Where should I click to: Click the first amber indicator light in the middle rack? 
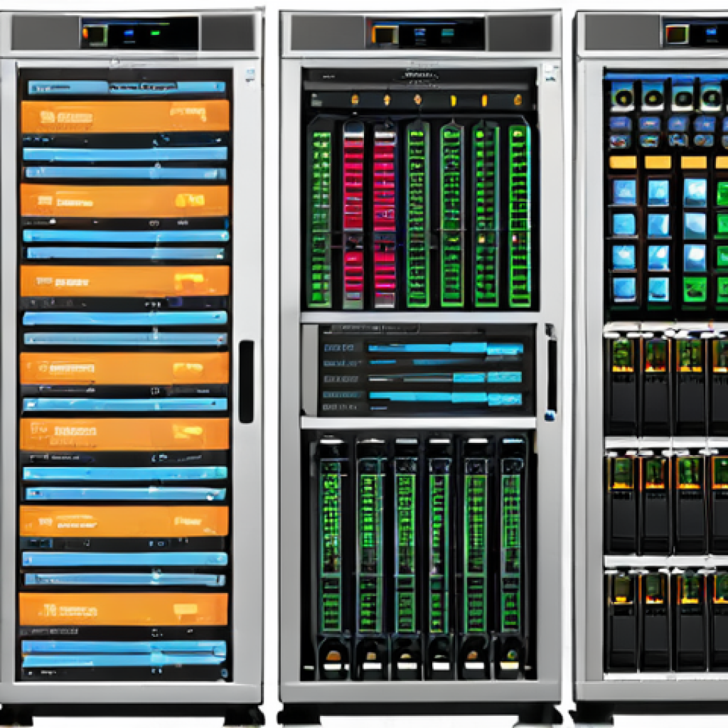tap(355, 100)
